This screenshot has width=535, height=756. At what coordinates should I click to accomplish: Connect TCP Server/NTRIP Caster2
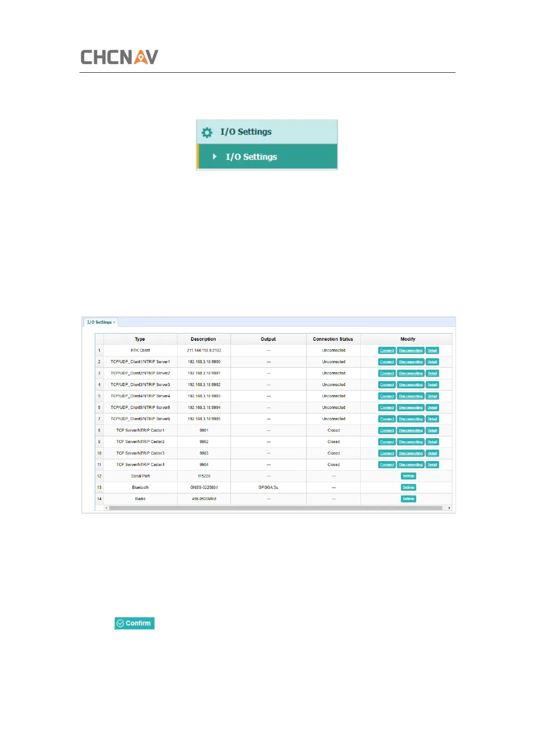[x=387, y=442]
